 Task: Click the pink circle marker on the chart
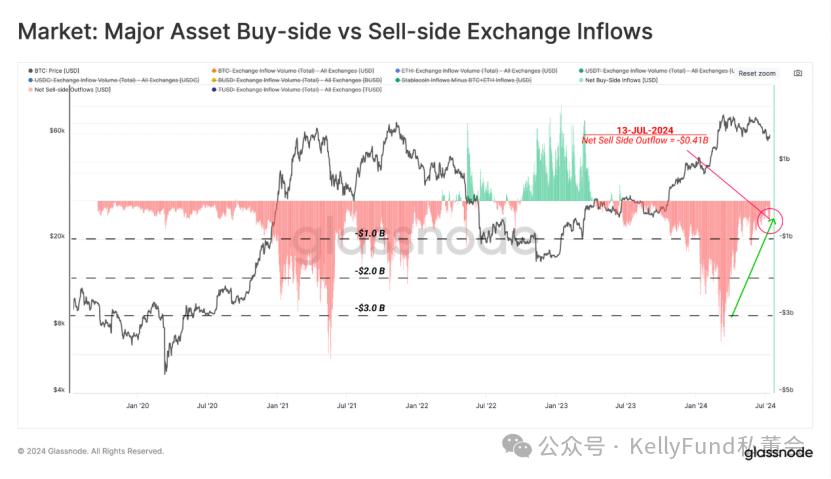click(x=770, y=220)
